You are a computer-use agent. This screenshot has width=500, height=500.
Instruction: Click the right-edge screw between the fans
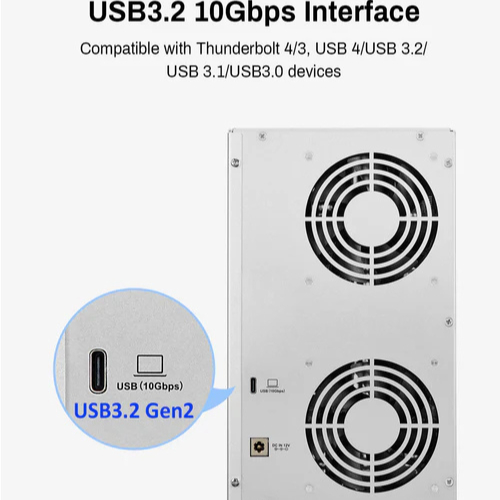click(x=449, y=322)
